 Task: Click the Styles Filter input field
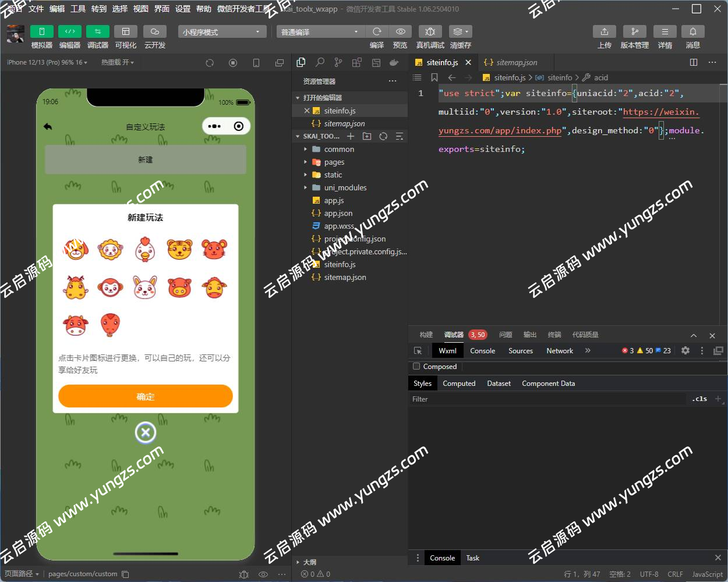click(547, 399)
